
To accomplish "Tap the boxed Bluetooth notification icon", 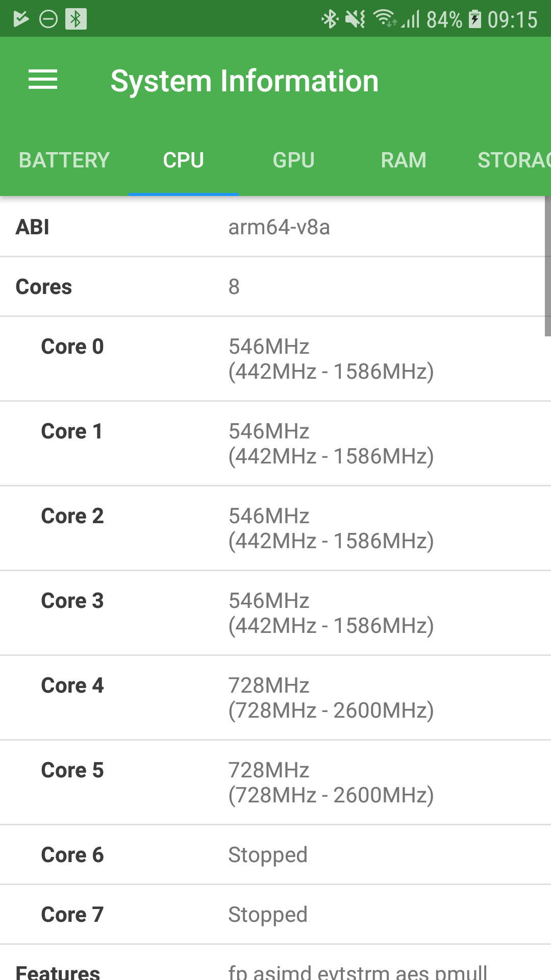I will click(x=76, y=19).
